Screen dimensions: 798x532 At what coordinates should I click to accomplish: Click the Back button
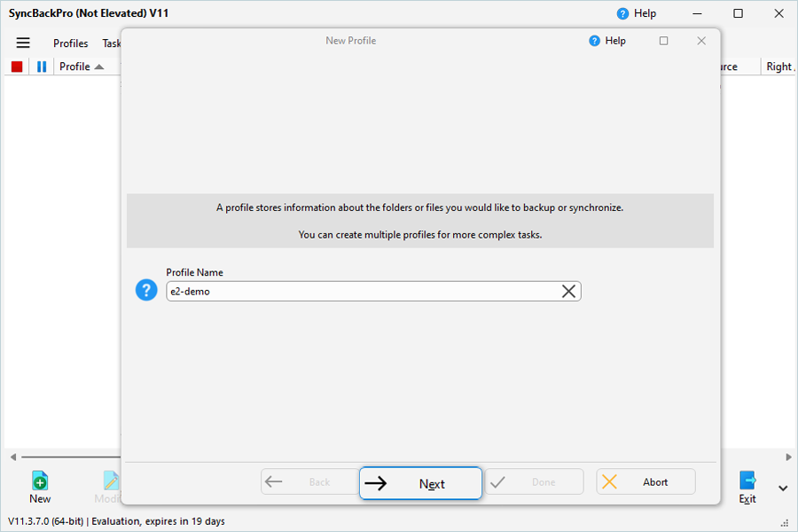point(310,481)
